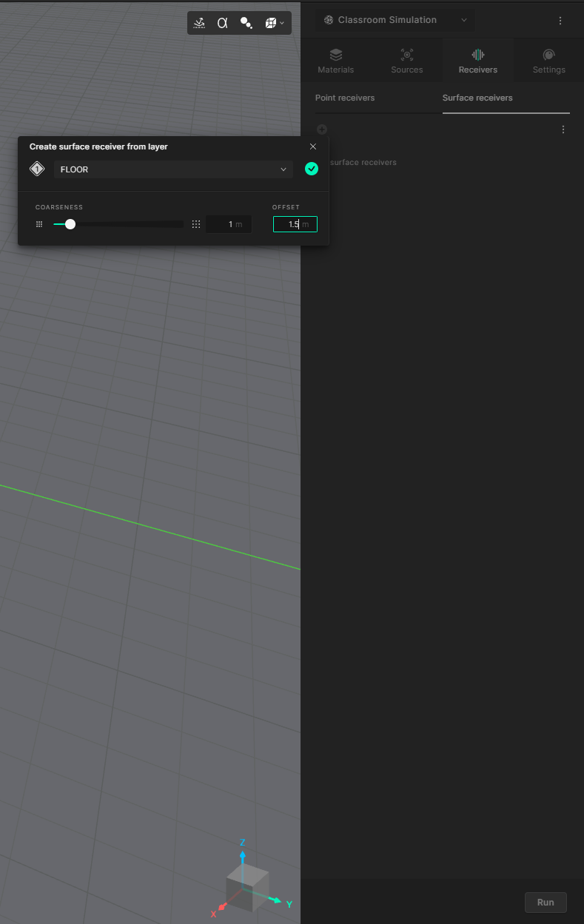Screen dimensions: 584x924
Task: Click the COARSENESS label
Action: pyautogui.click(x=59, y=207)
